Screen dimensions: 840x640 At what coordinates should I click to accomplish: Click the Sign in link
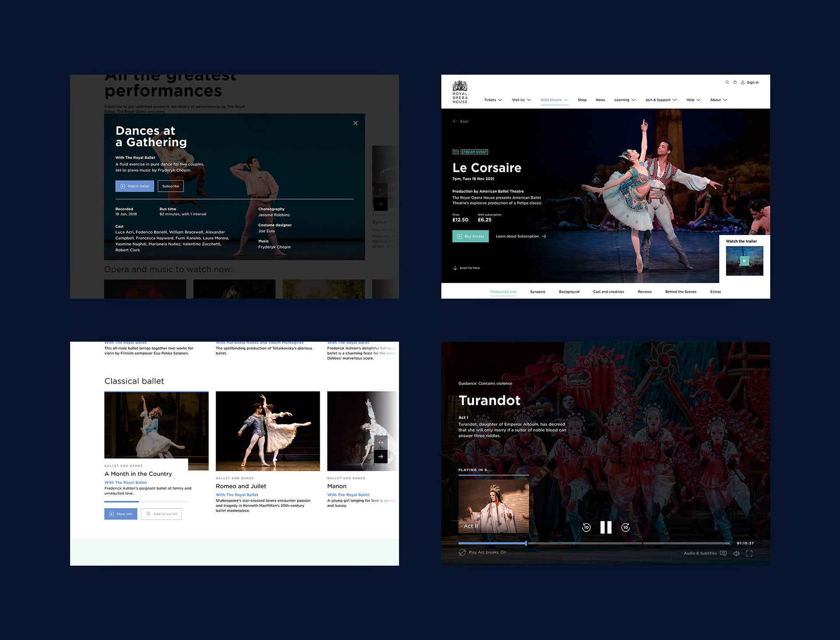coord(750,82)
